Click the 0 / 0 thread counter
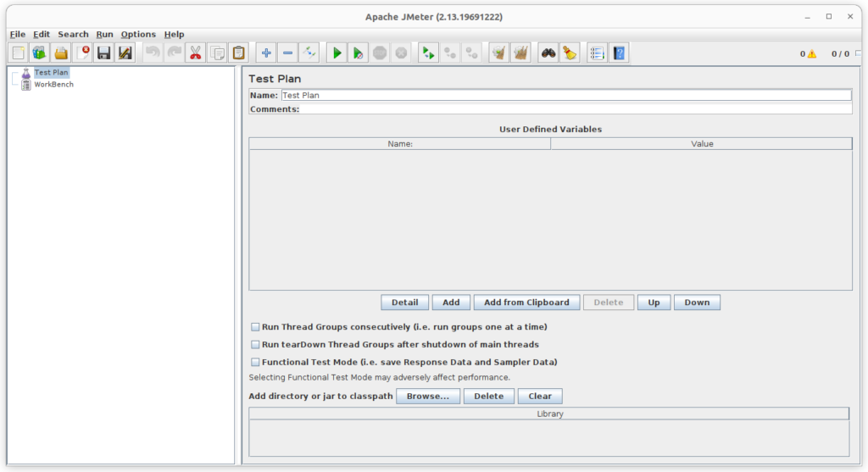This screenshot has height=472, width=868. tap(840, 53)
